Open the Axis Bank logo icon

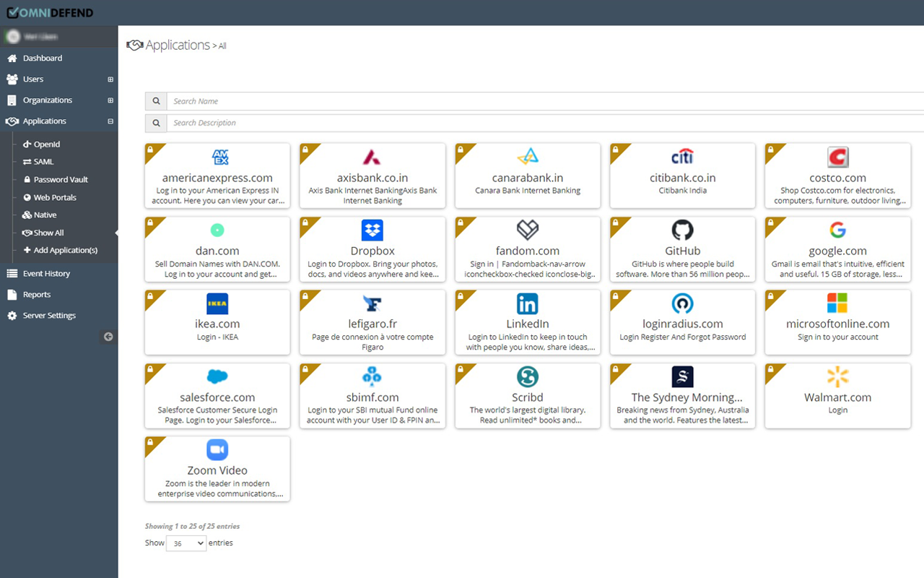(372, 157)
